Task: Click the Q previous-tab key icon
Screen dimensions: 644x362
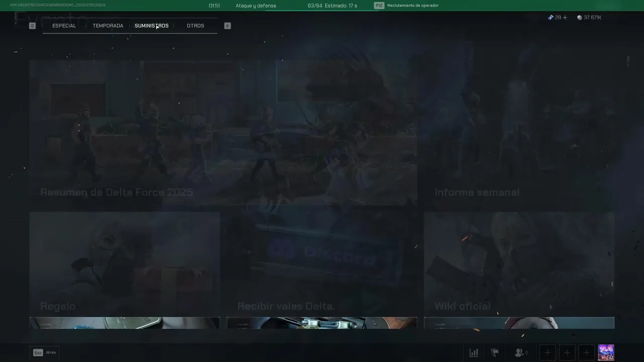Action: click(32, 26)
